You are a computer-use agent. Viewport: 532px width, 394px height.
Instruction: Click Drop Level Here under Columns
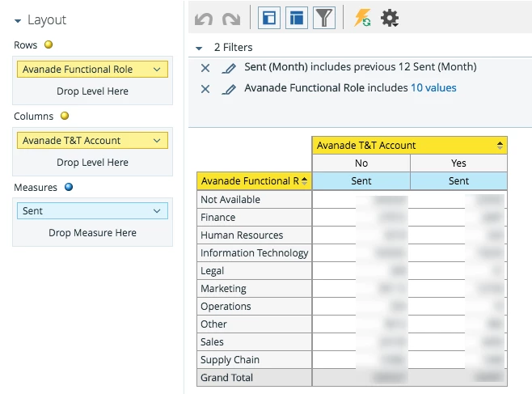click(x=92, y=163)
